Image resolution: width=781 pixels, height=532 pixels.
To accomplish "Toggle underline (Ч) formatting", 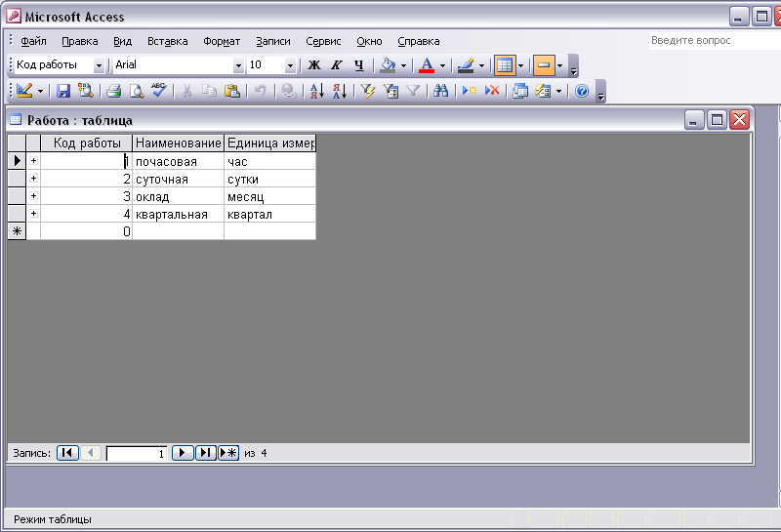I will [359, 65].
